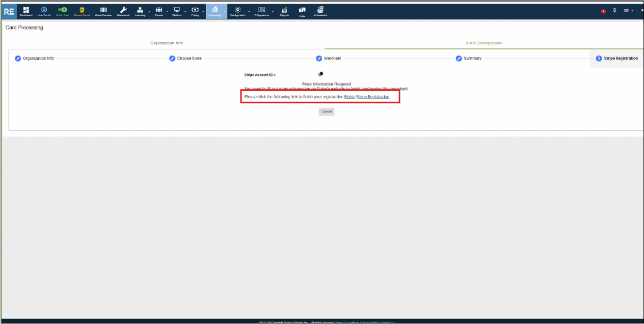Click the lightbulb tips icon

point(615,11)
